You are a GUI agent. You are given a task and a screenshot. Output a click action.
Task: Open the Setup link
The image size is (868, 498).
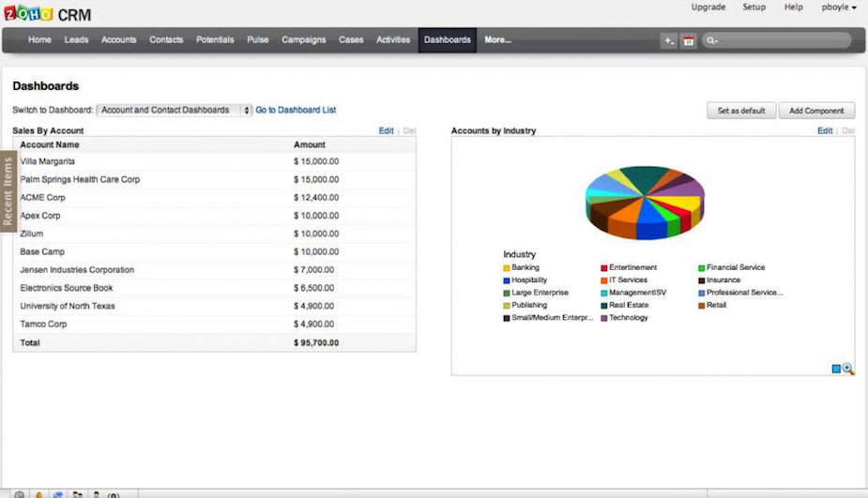pos(754,8)
